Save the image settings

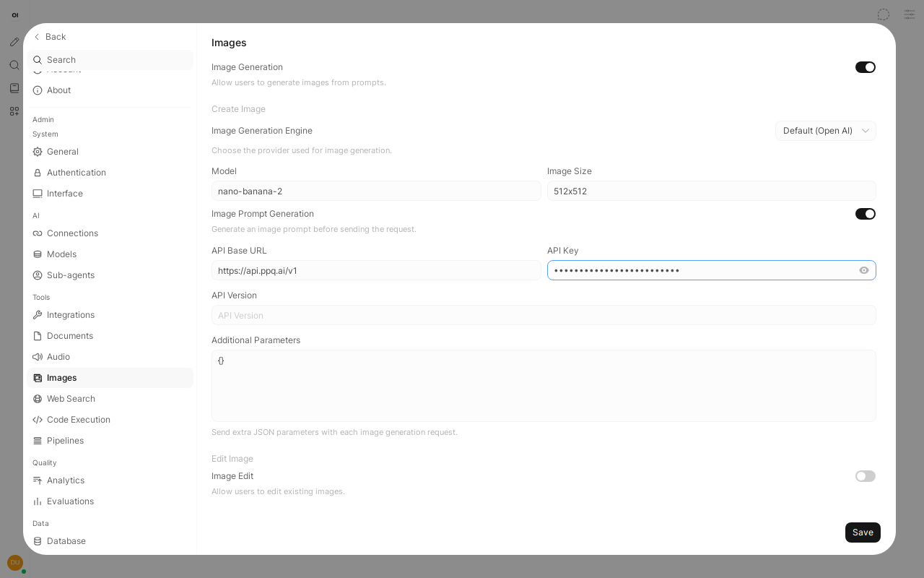tap(863, 532)
